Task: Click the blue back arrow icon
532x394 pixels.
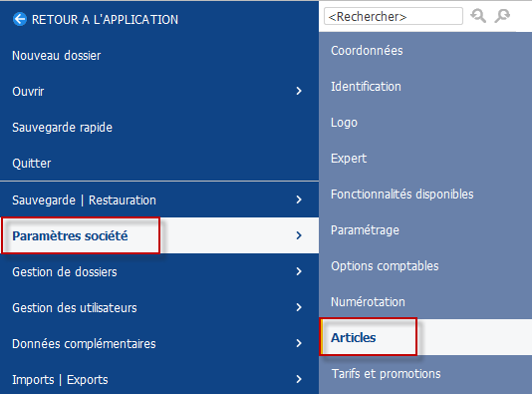Action: pyautogui.click(x=20, y=19)
